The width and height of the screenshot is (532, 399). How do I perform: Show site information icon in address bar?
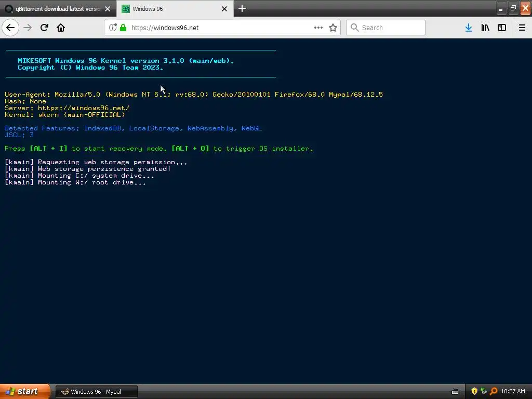click(113, 28)
